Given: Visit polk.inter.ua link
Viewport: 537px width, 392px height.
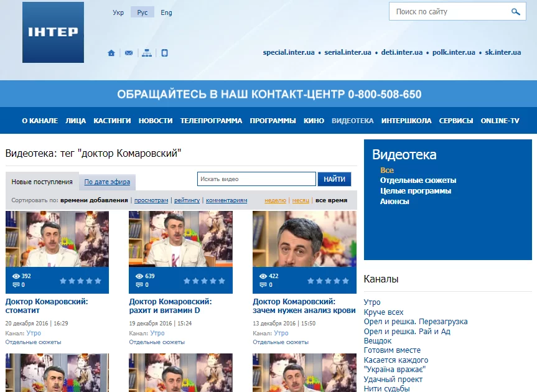Looking at the screenshot, I should pos(454,52).
